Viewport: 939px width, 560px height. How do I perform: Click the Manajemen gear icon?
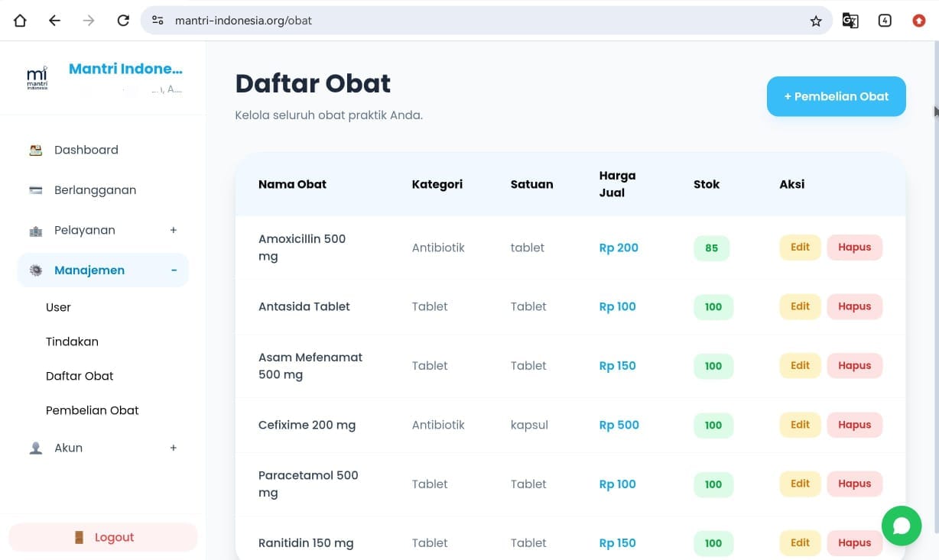pyautogui.click(x=36, y=270)
